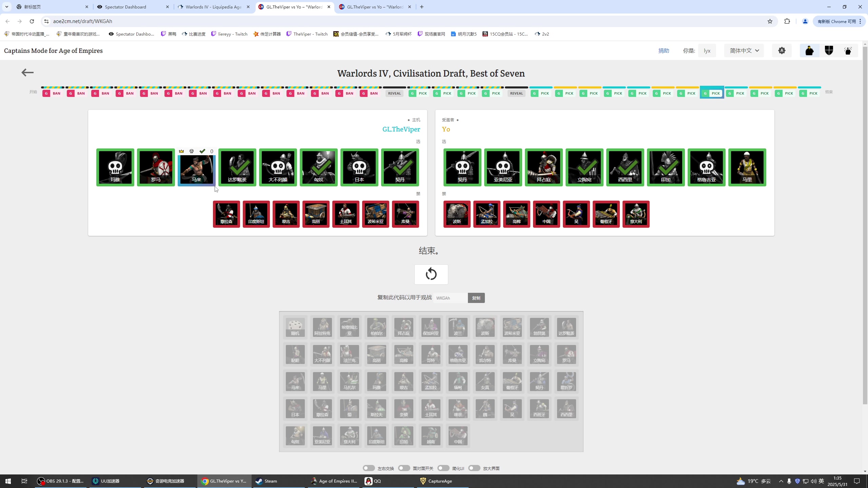Open the liereyy - Twitch bookmark
This screenshot has height=488, width=868.
pos(230,34)
